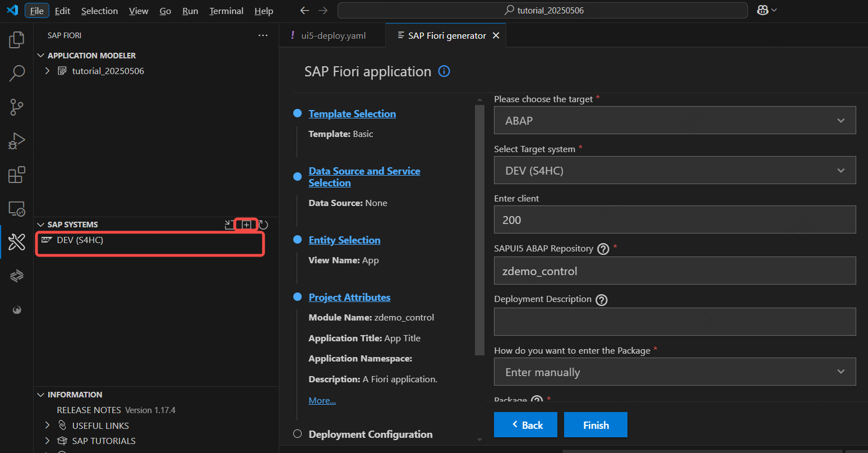868x453 pixels.
Task: Open the Package entry method dropdown
Action: pyautogui.click(x=675, y=372)
